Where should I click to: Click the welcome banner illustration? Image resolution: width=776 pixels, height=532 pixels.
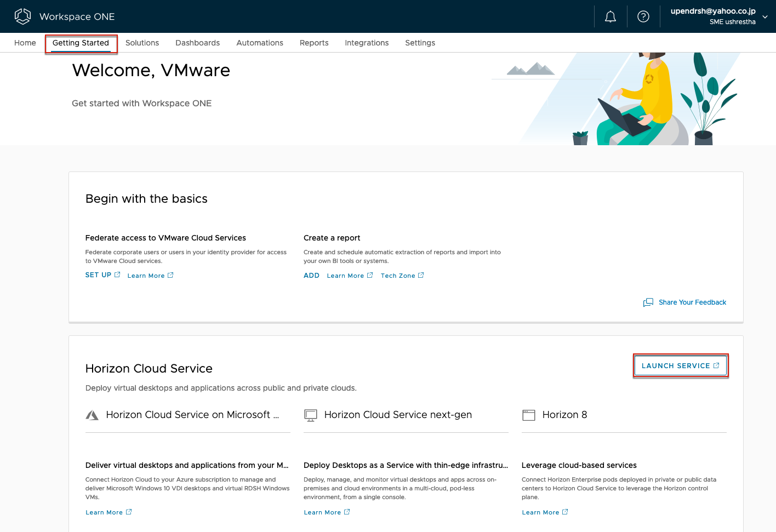point(617,99)
